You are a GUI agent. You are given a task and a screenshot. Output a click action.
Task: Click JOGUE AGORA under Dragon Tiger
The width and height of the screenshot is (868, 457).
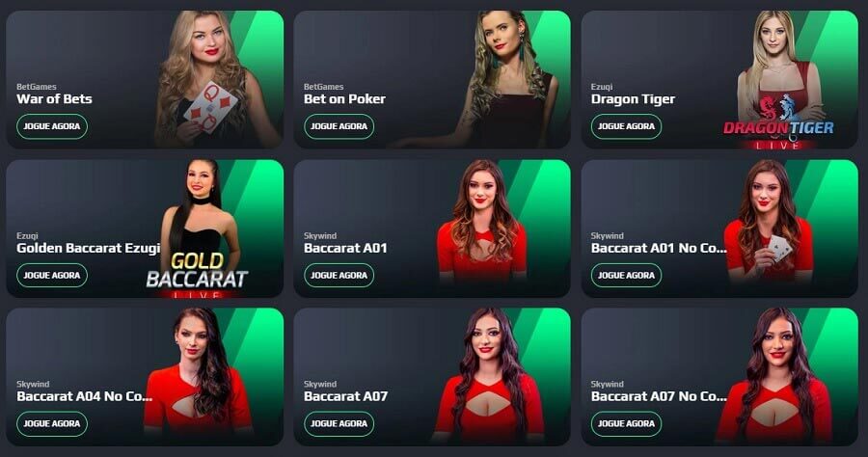tap(626, 126)
